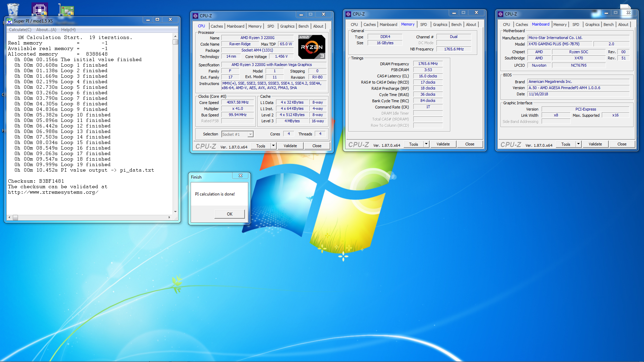Click Tools button in the Mainboard tab window

(566, 144)
